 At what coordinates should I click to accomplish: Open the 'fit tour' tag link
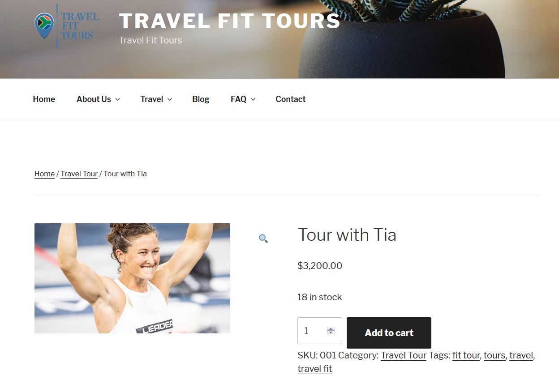466,355
